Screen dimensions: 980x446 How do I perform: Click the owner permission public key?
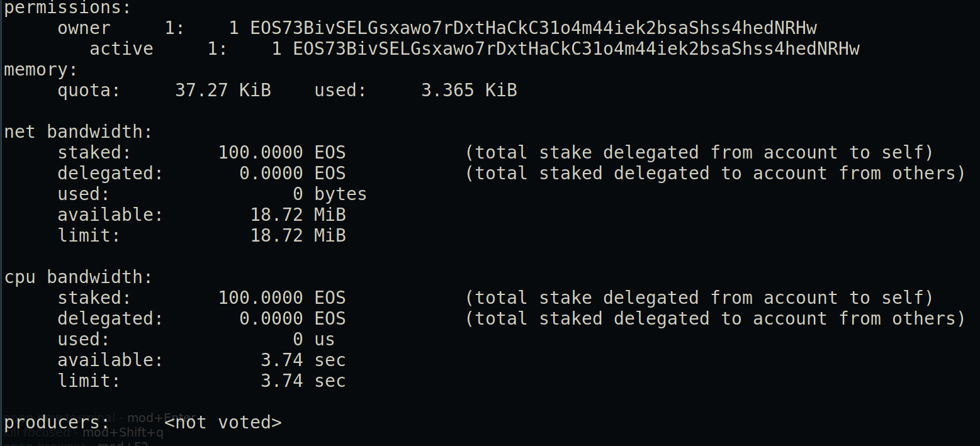click(x=534, y=28)
